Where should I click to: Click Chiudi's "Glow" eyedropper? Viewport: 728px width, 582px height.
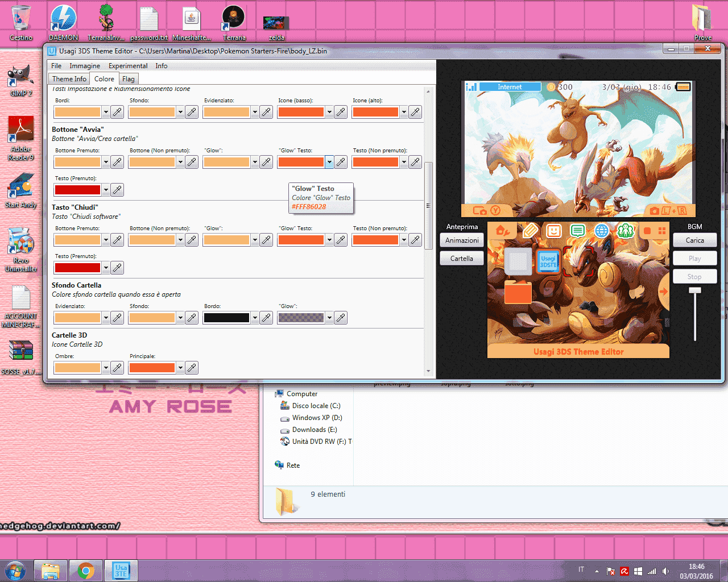266,240
